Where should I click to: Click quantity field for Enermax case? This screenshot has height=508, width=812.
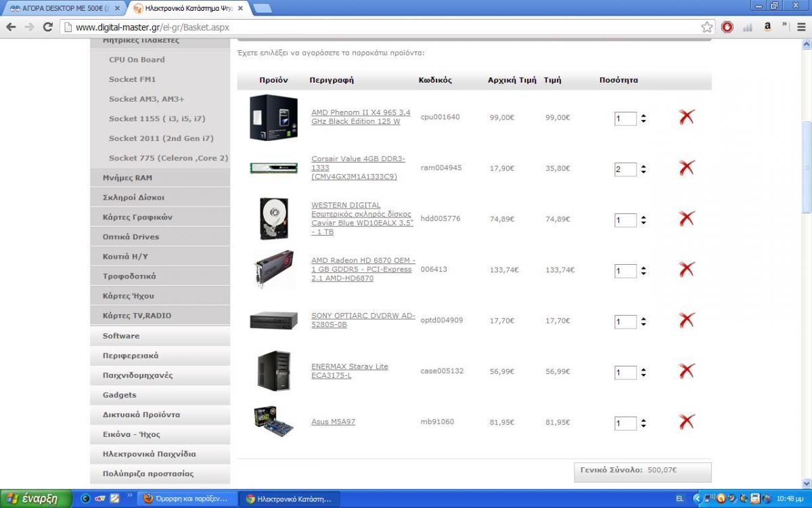coord(625,373)
